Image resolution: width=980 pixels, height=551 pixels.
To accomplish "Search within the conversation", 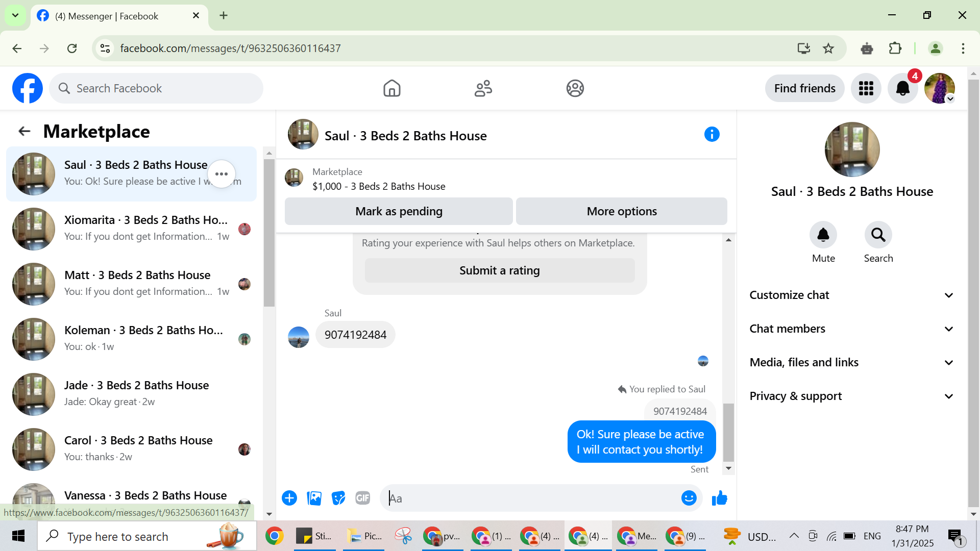I will coord(878,235).
